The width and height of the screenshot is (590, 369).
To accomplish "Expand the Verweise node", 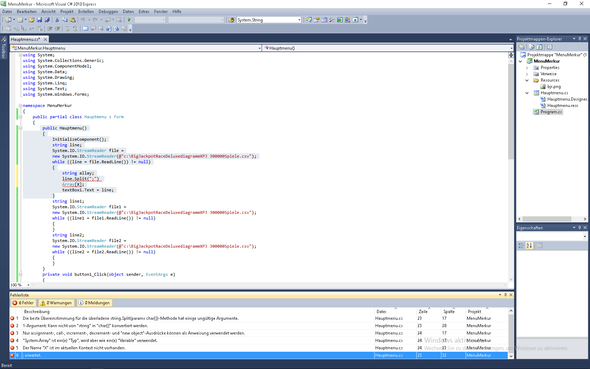I will [x=527, y=74].
